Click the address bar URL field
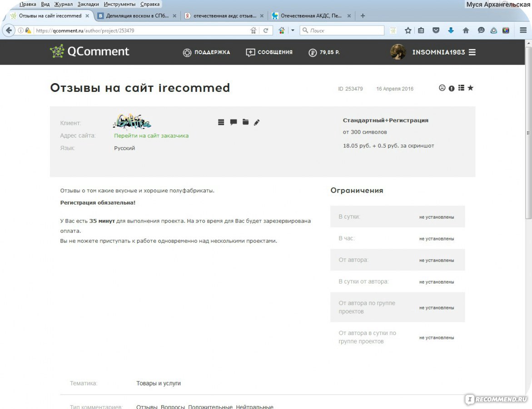This screenshot has width=532, height=409. 141,30
